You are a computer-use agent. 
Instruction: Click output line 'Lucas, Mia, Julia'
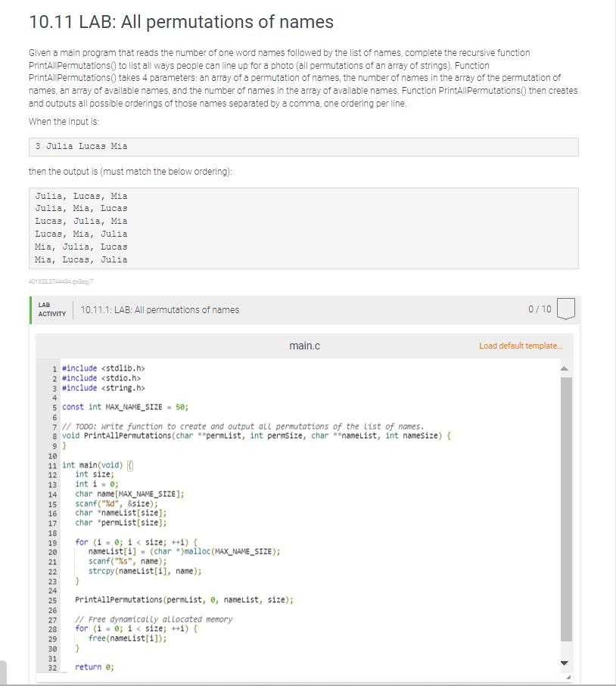82,234
